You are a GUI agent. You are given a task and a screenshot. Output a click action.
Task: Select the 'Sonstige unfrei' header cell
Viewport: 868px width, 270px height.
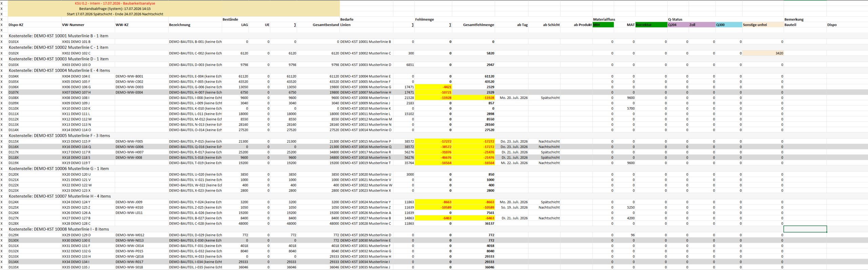[763, 25]
